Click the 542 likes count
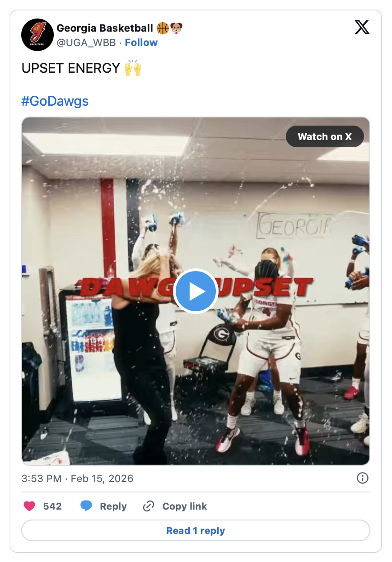The width and height of the screenshot is (392, 562). coord(52,506)
